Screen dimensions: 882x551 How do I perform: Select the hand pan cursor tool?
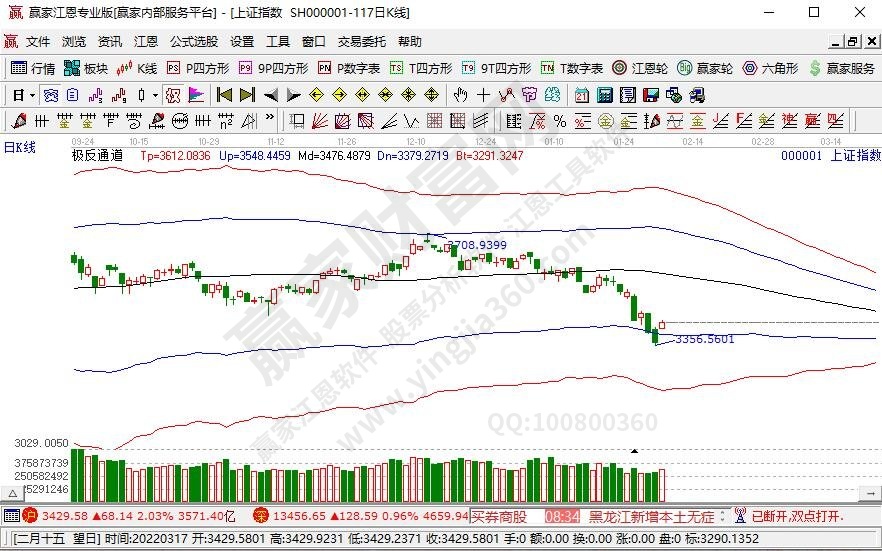460,95
